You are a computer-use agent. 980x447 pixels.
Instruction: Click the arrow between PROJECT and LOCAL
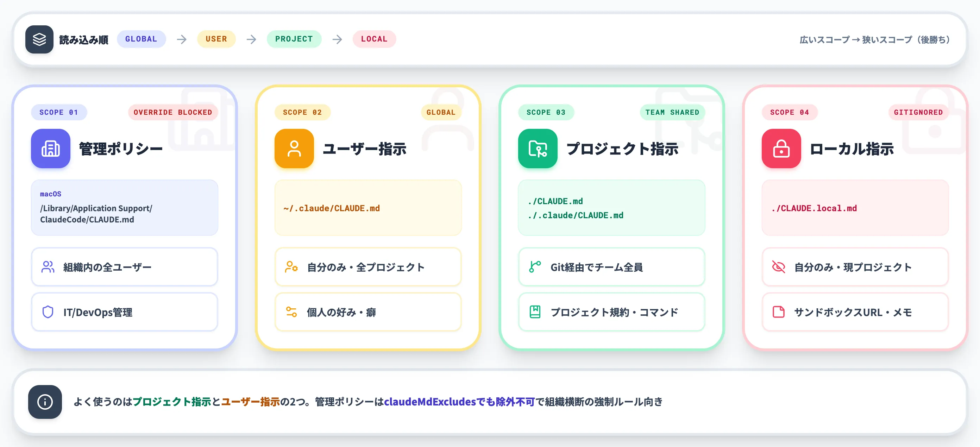(338, 39)
